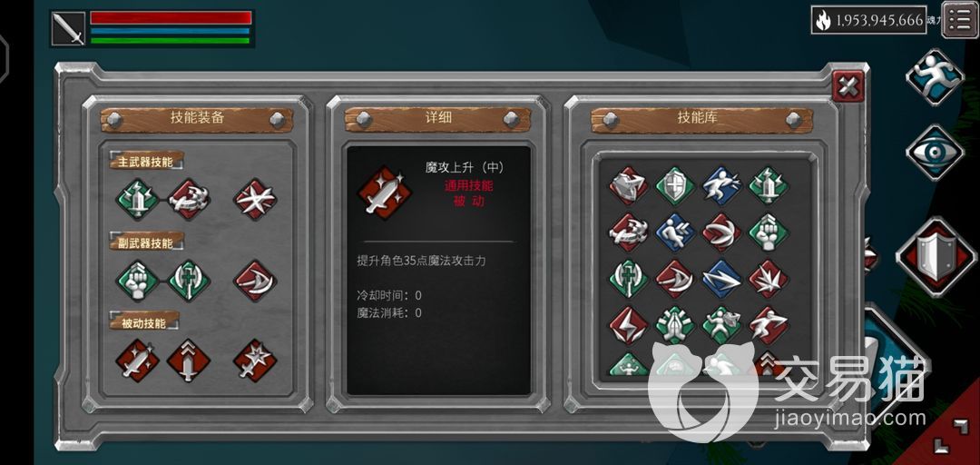
Task: Select the star sword passive skill
Action: click(255, 361)
